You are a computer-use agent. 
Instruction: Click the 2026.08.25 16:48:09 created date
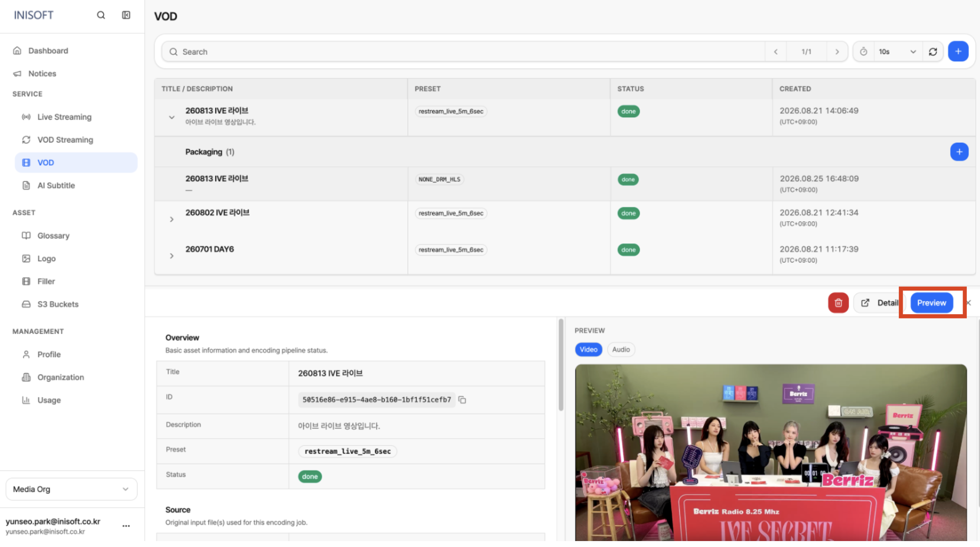click(x=819, y=179)
